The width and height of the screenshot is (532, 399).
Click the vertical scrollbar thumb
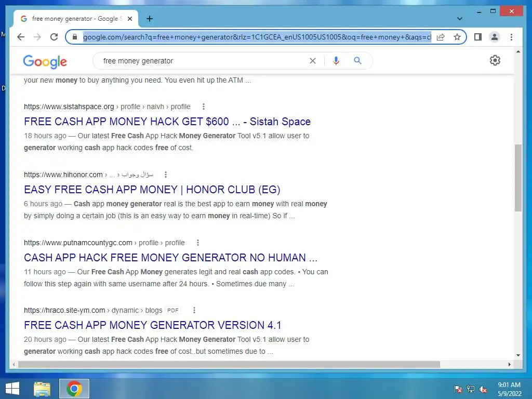(x=518, y=178)
